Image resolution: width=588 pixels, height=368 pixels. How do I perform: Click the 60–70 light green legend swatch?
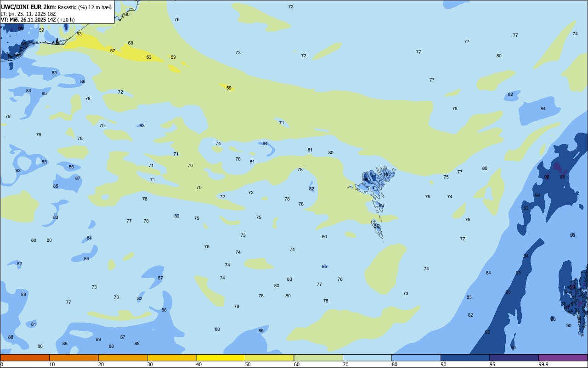click(318, 357)
